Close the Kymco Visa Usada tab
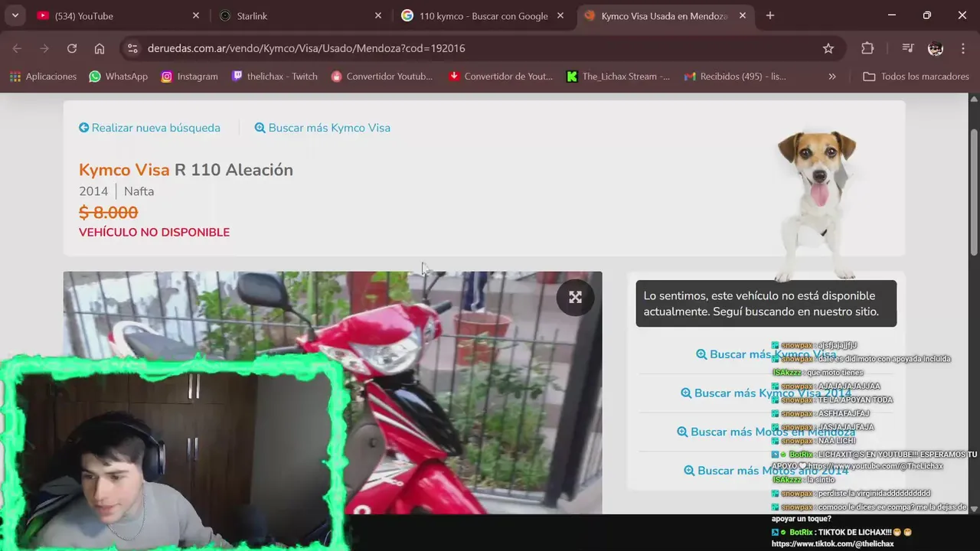 click(x=742, y=15)
